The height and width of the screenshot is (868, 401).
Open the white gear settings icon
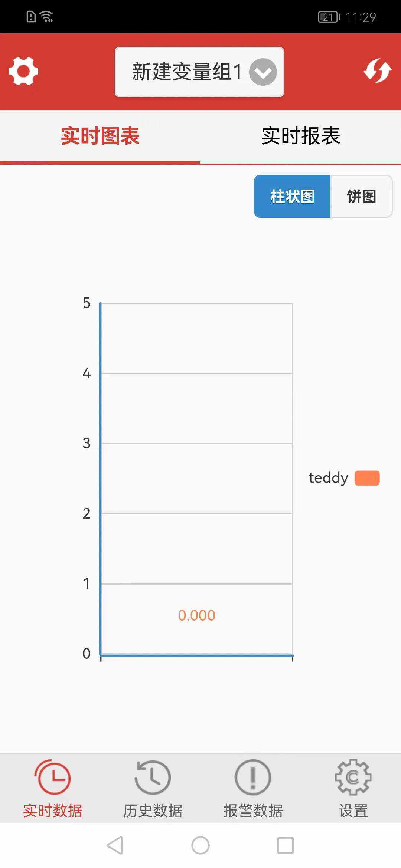23,71
